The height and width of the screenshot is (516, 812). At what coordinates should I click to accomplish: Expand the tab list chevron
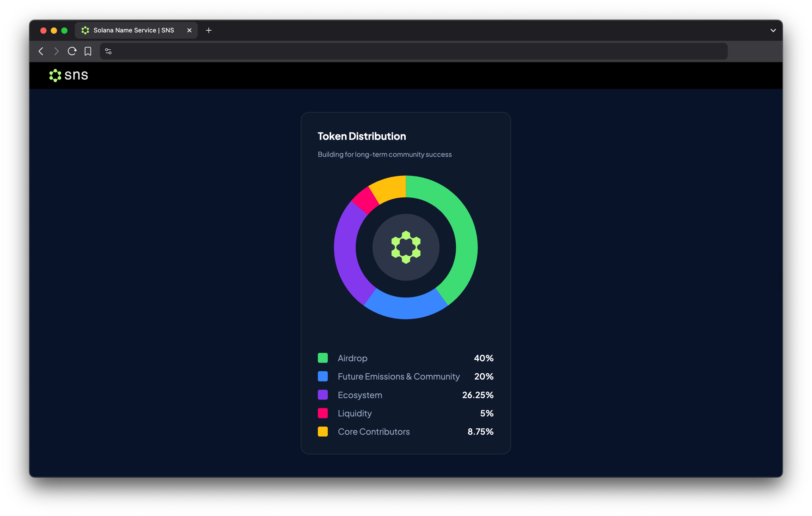(773, 30)
